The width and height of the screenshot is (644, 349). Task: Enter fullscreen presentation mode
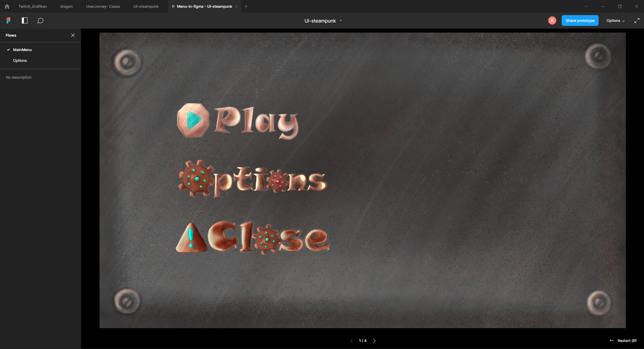pos(637,20)
